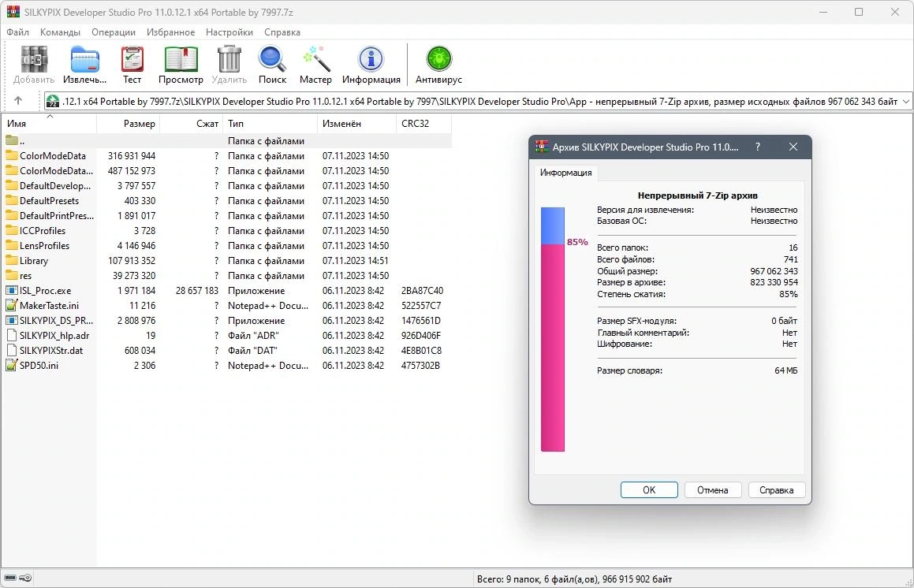The width and height of the screenshot is (914, 588).
Task: Open the Файл menu
Action: coord(17,32)
